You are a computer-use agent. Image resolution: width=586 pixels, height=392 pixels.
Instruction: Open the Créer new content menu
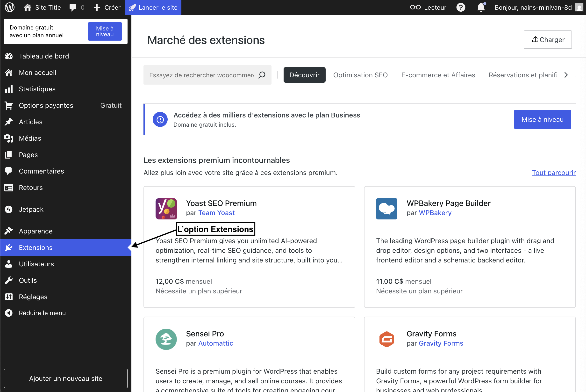coord(107,7)
